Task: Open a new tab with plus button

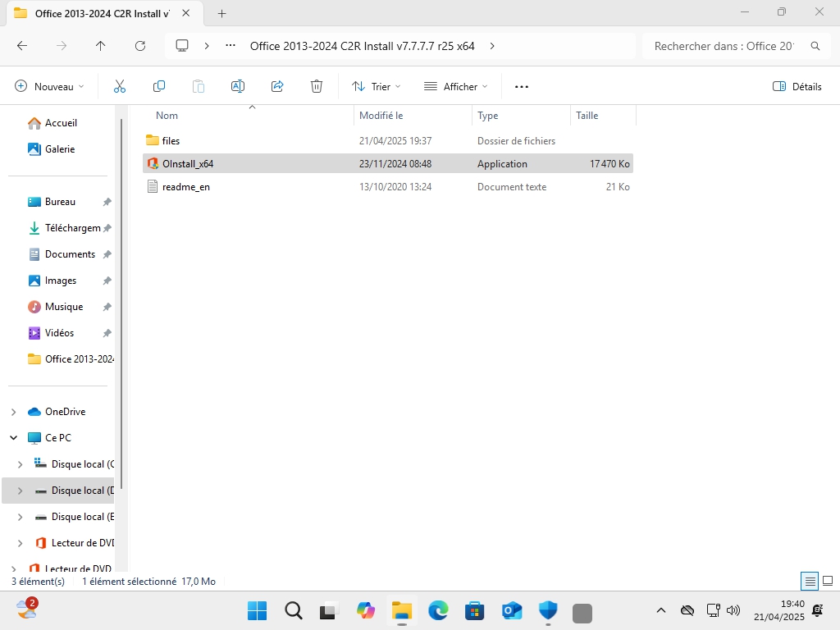Action: (221, 13)
